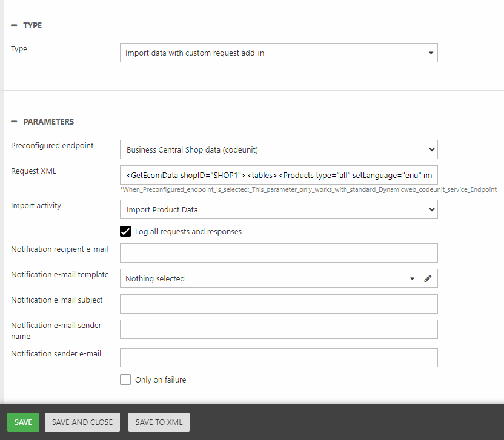This screenshot has width=504, height=440.
Task: Click the Log all requests and responses label
Action: click(x=188, y=231)
